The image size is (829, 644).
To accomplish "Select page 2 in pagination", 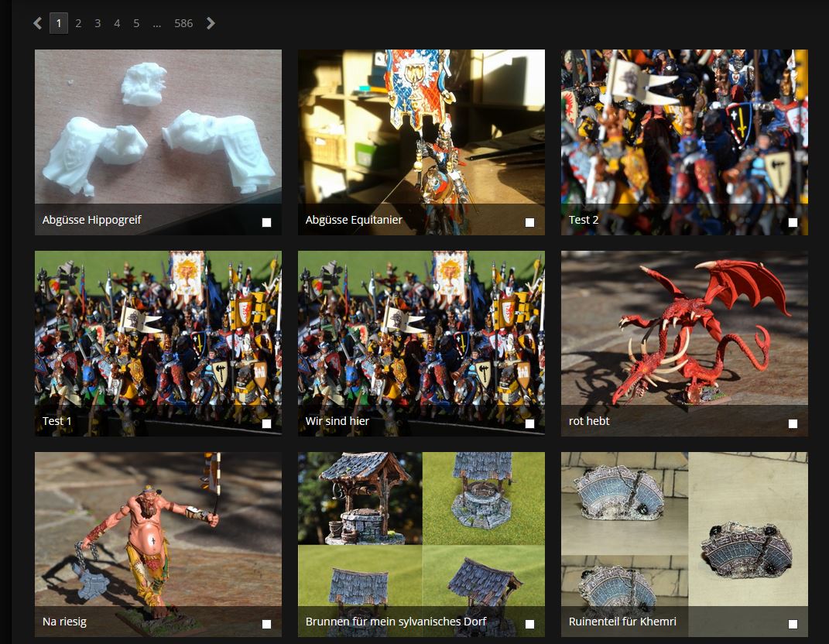I will (78, 23).
